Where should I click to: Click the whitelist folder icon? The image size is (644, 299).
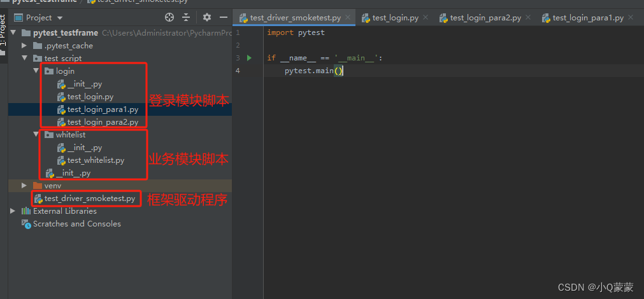click(x=49, y=134)
